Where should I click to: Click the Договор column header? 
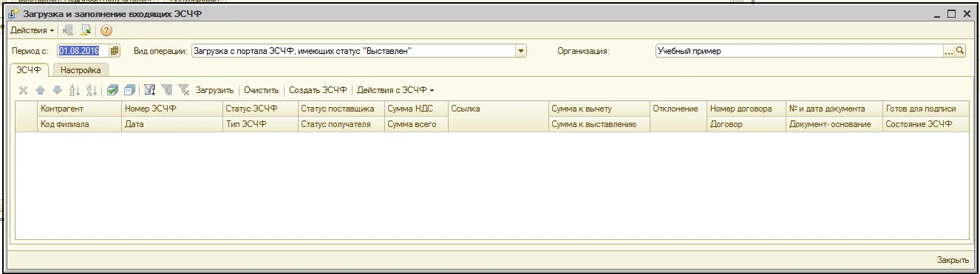click(x=746, y=124)
